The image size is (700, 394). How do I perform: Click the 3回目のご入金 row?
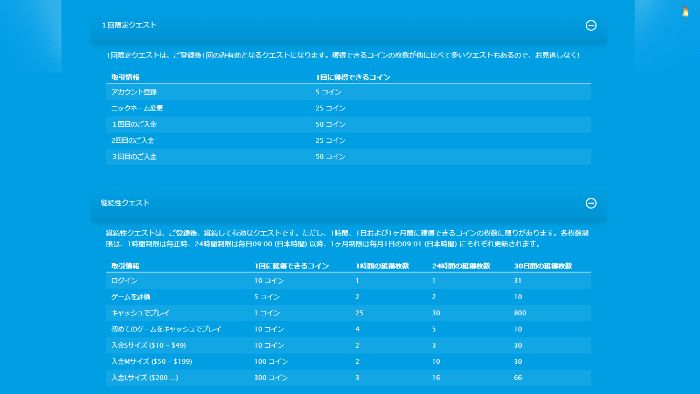pos(348,157)
